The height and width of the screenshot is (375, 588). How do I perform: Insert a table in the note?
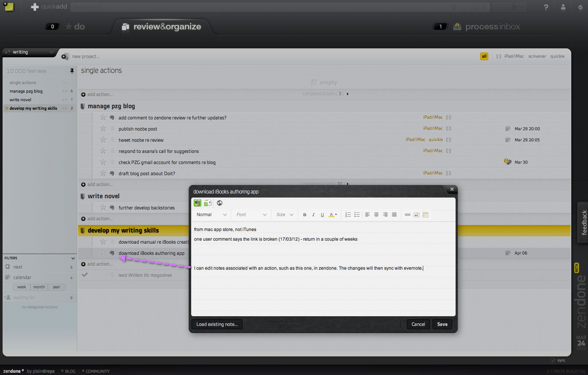coord(425,215)
